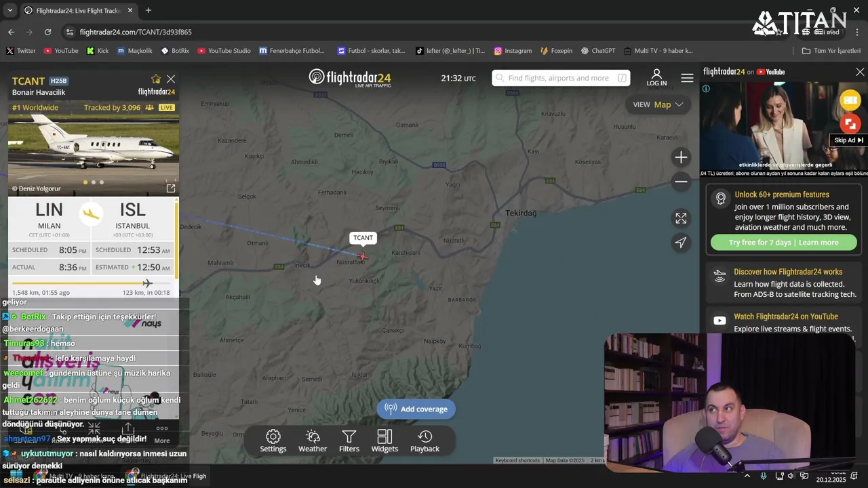Click the LOG IN user icon
Screen dimensions: 868x488
coord(656,78)
